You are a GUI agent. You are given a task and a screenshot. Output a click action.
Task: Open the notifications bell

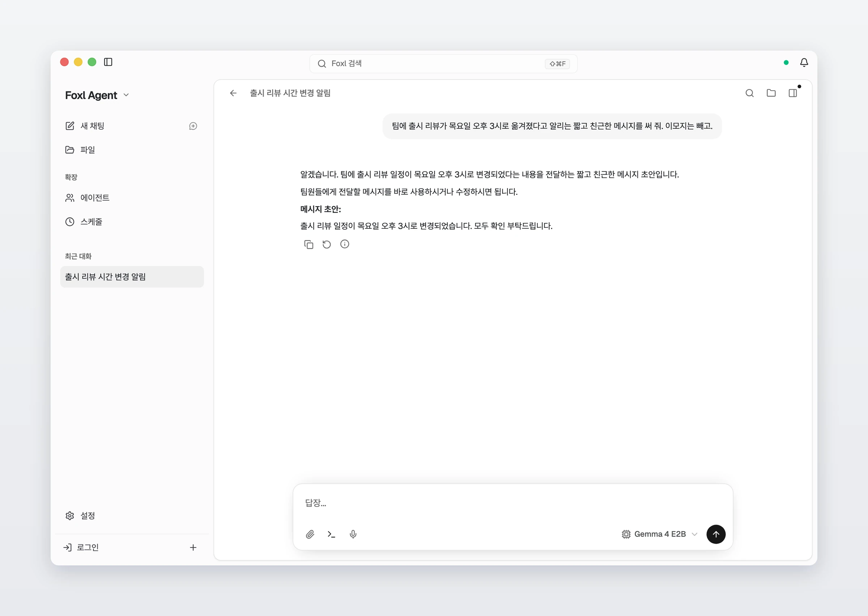tap(804, 63)
